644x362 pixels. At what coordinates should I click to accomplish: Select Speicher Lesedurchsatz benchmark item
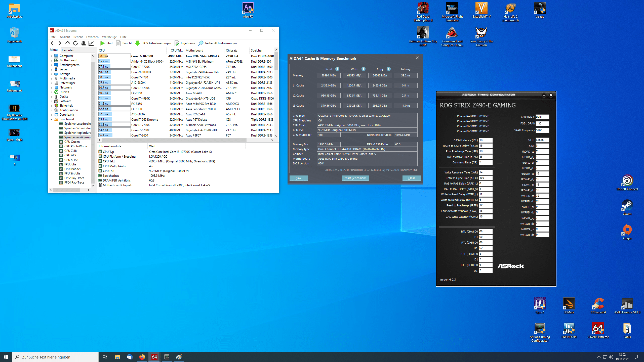tap(75, 124)
